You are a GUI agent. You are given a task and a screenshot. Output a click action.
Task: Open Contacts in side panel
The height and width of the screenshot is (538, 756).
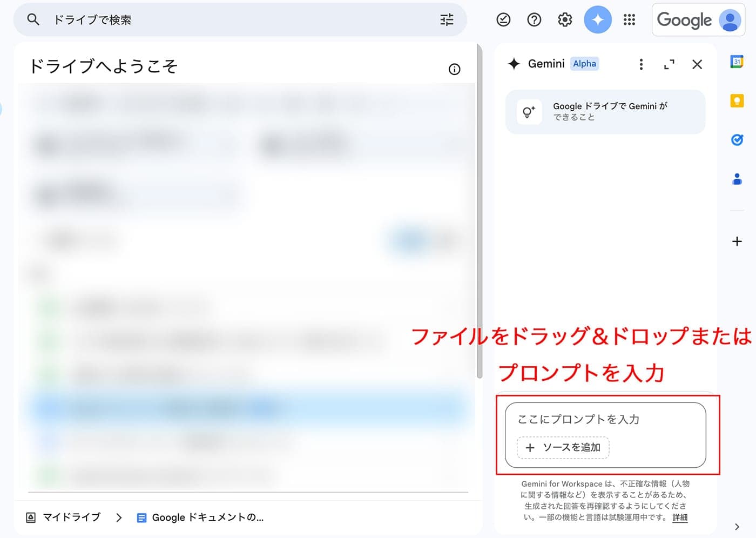coord(737,179)
